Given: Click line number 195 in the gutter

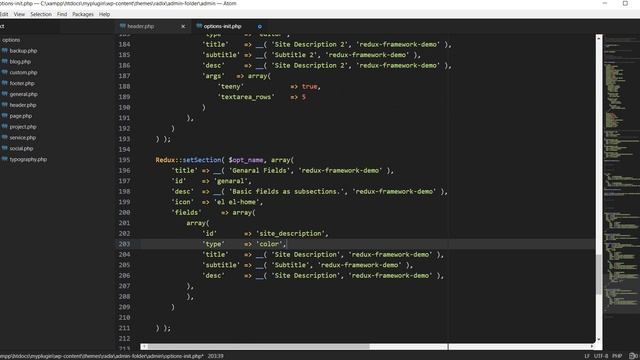Looking at the screenshot, I should pos(124,160).
